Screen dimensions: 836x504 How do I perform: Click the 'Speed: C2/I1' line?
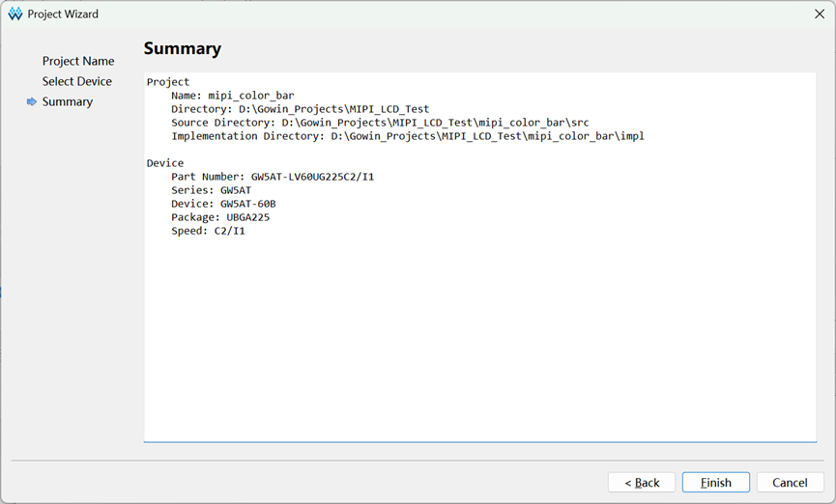[208, 231]
